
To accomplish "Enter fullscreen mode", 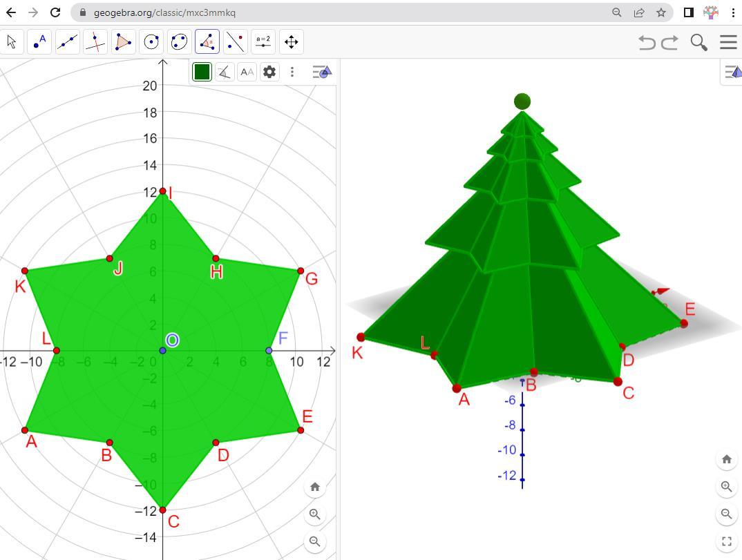I will click(x=727, y=541).
